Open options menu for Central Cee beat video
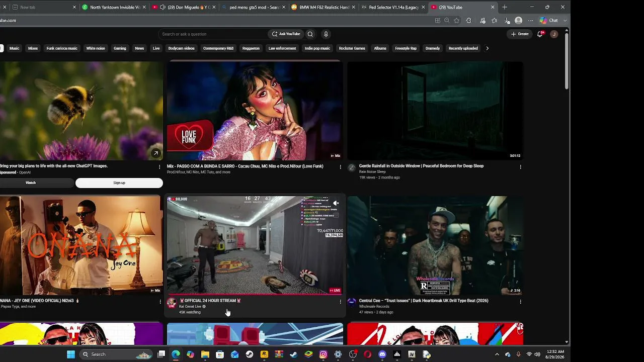644x362 pixels. tap(520, 302)
